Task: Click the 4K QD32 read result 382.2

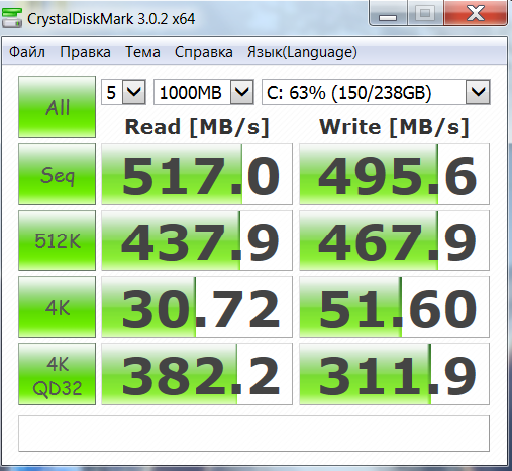Action: pos(197,374)
